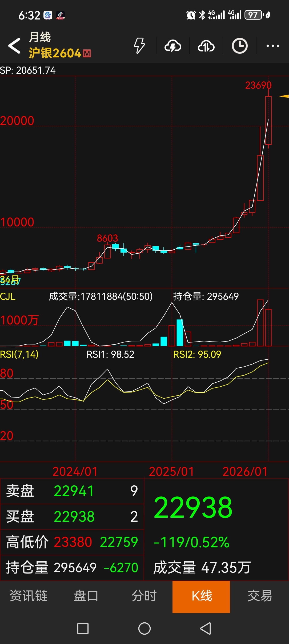This screenshot has width=289, height=644.
Task: Switch to 资讯链 tab
Action: (x=29, y=596)
